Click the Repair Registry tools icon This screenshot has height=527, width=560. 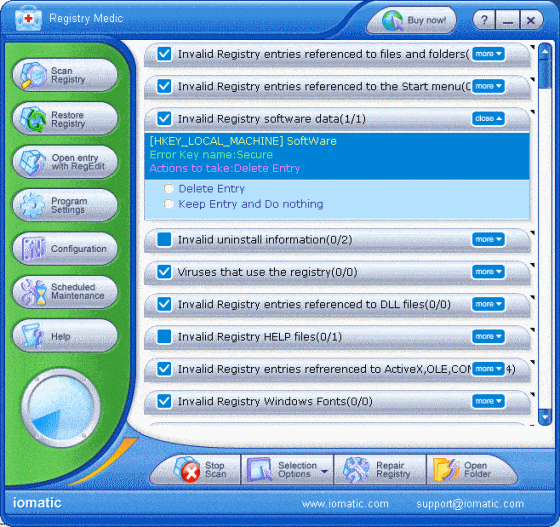pyautogui.click(x=356, y=470)
